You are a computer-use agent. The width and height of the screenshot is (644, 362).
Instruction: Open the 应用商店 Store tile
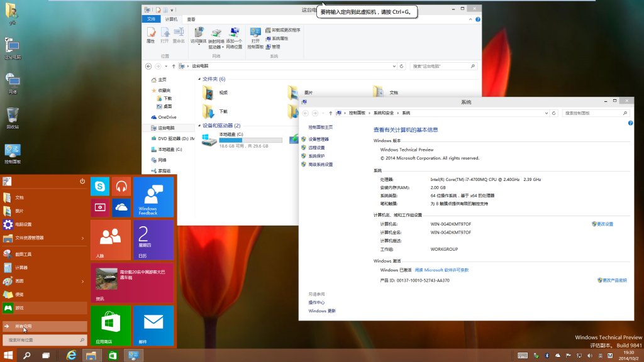click(111, 325)
